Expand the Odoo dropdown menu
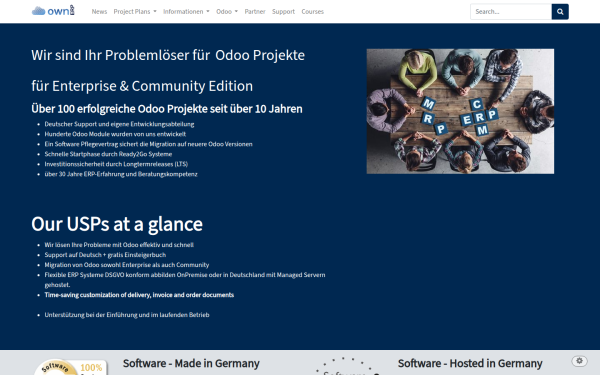Screen dimensions: 600x375 pyautogui.click(x=227, y=11)
